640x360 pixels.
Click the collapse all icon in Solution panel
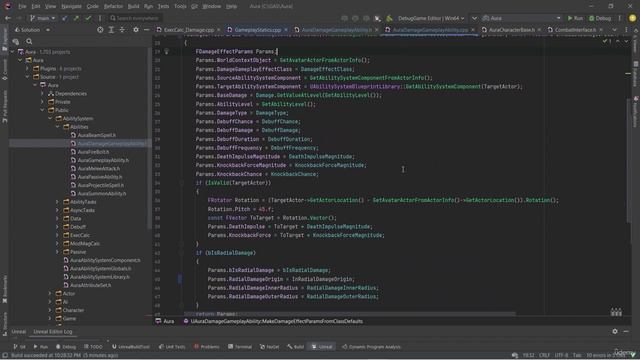[x=122, y=30]
